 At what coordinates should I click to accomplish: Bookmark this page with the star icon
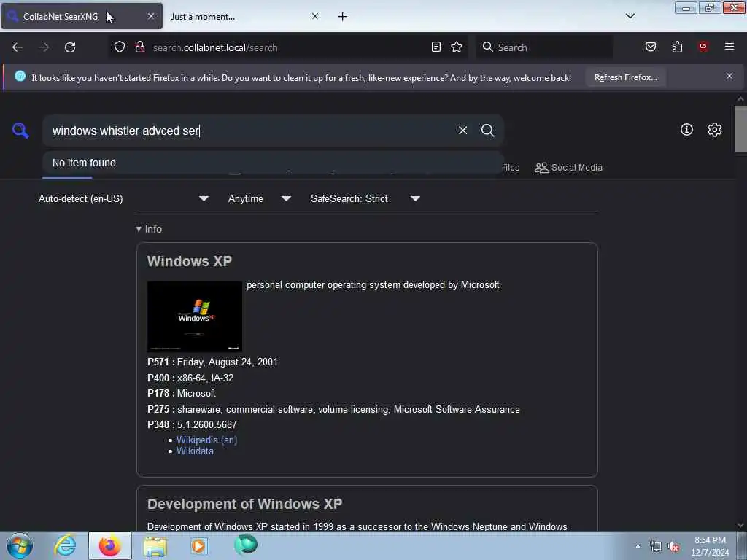coord(457,47)
